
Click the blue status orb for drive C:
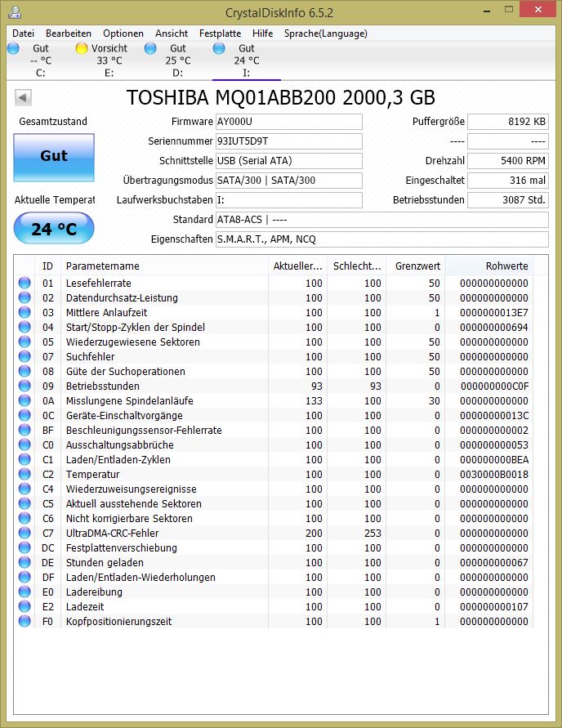coord(13,48)
